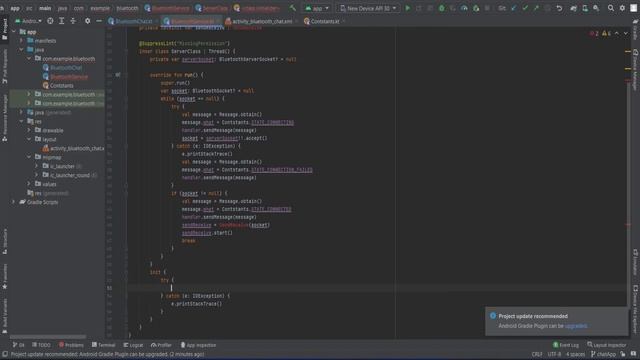Click the undo rollback arrow icon
This screenshot has width=640, height=360.
point(559,8)
